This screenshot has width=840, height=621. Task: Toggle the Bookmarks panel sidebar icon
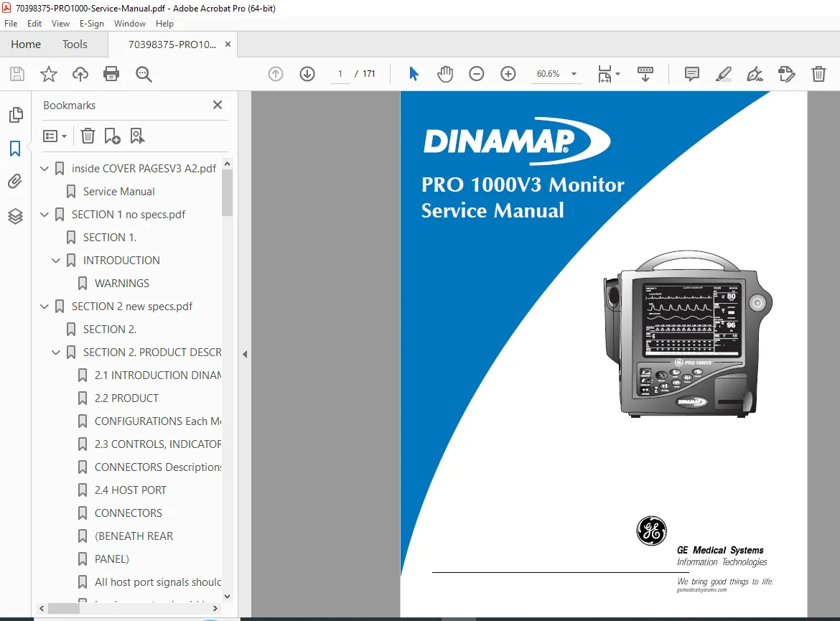point(15,149)
